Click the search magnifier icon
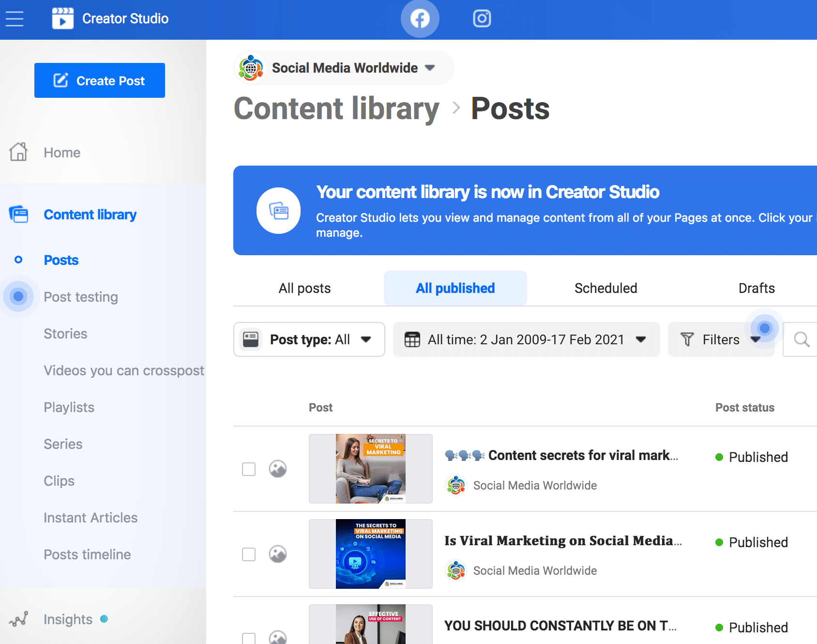Screen dimensions: 817x644 click(802, 339)
